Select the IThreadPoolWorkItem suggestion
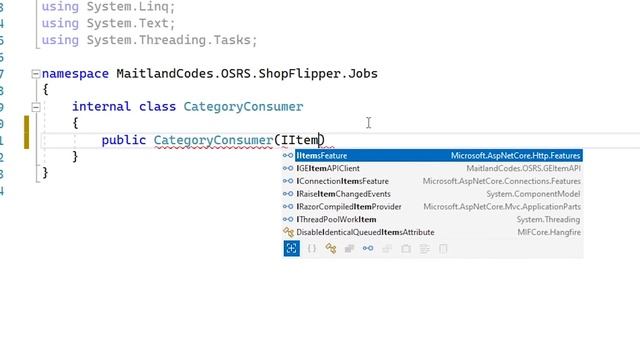 click(x=432, y=219)
